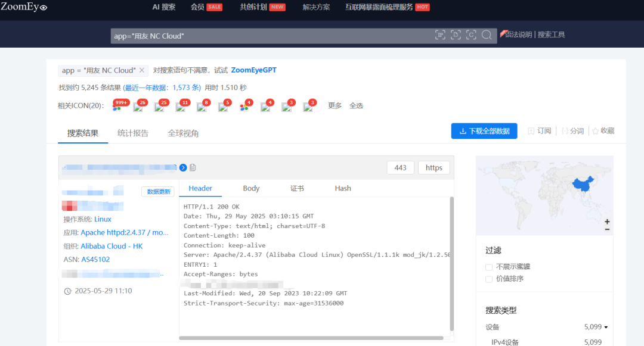644x346 pixels.
Task: Click China highlighted on world map
Action: (x=583, y=184)
